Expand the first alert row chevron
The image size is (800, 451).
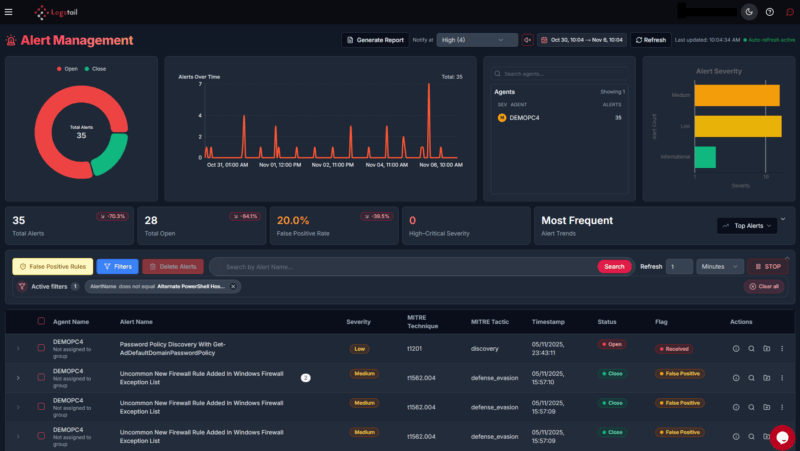(x=17, y=348)
